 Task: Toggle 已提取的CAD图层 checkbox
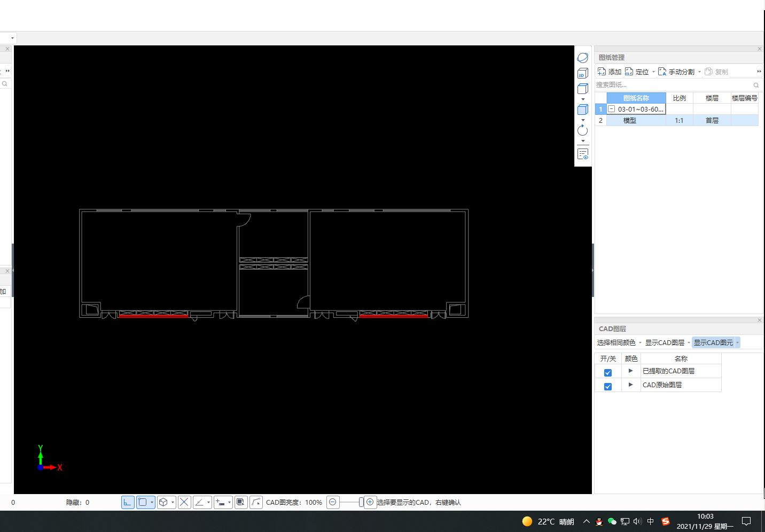[607, 372]
